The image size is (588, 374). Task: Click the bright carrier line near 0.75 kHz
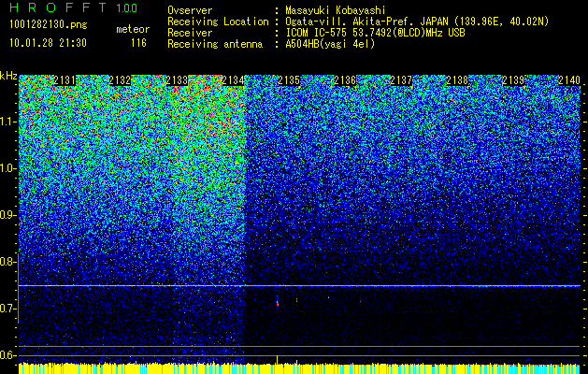coord(299,286)
